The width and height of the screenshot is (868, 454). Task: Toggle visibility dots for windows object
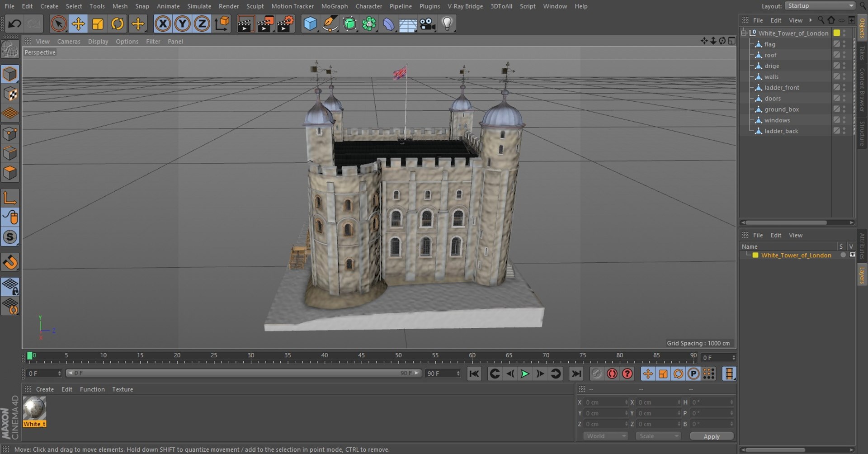[x=844, y=120]
